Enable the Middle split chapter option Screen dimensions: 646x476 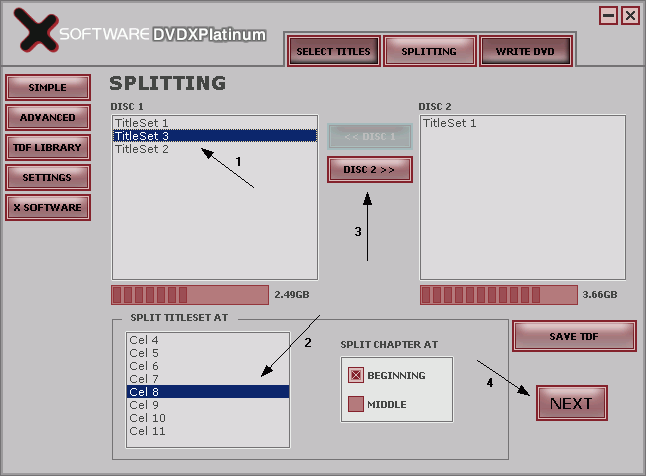(x=355, y=404)
